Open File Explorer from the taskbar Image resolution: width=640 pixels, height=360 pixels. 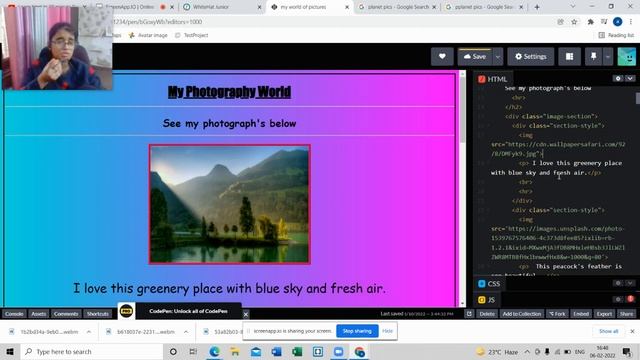click(x=235, y=351)
